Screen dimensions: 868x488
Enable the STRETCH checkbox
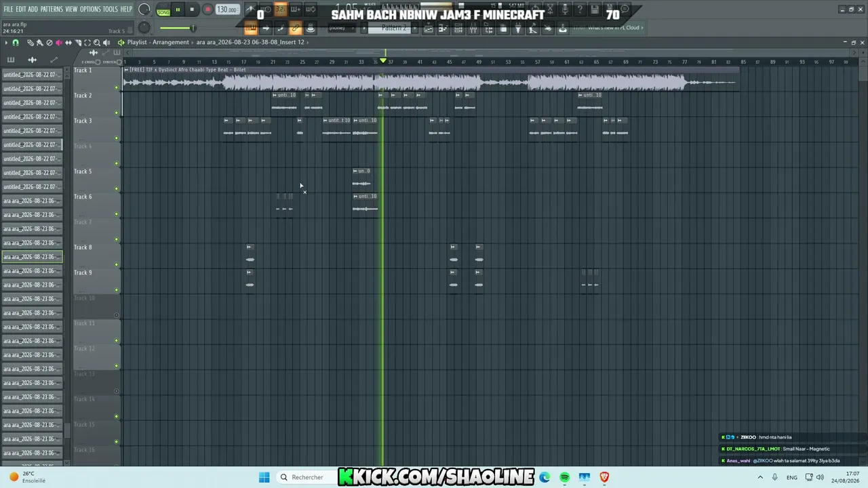pyautogui.click(x=117, y=62)
